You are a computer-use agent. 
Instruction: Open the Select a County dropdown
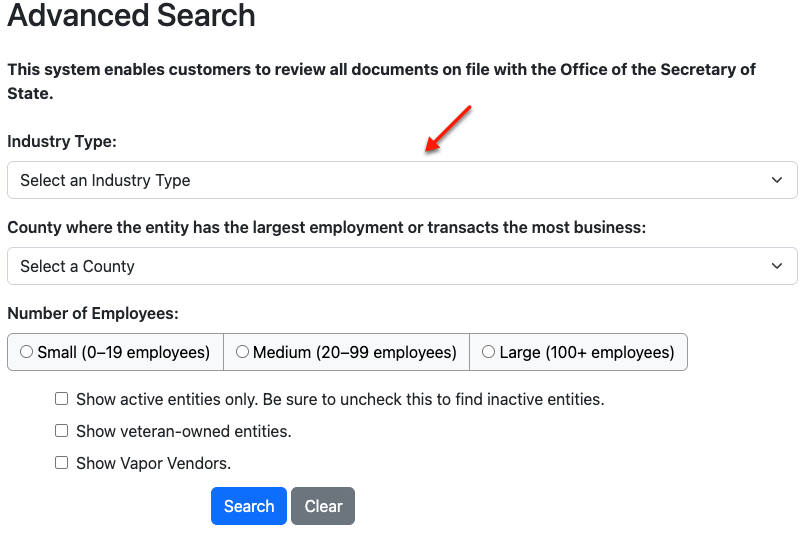[x=402, y=266]
